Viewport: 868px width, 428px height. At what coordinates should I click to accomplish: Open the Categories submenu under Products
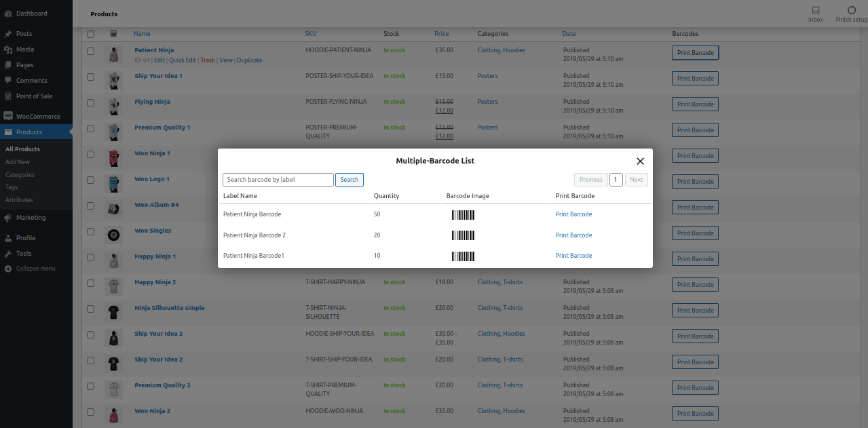coord(20,174)
